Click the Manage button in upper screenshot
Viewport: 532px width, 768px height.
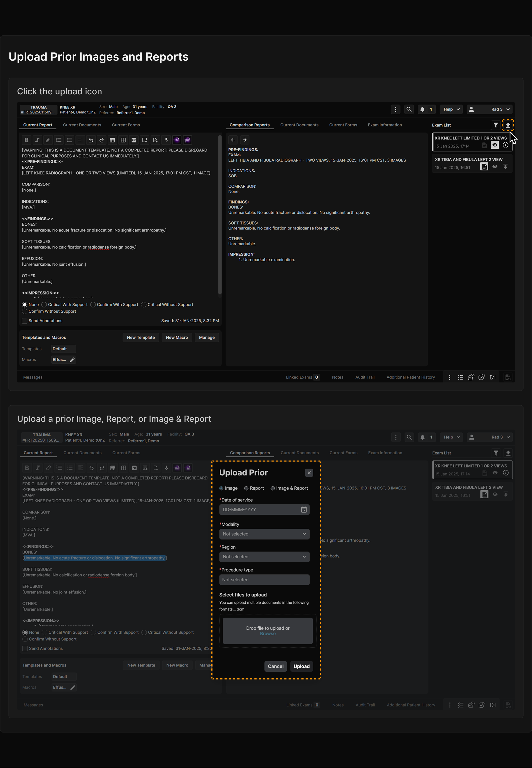click(x=207, y=338)
